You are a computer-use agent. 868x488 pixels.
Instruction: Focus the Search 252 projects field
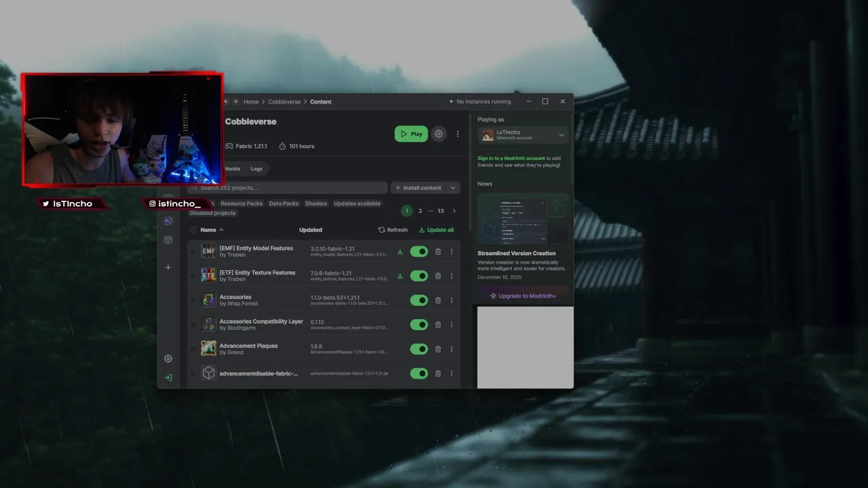tap(288, 188)
